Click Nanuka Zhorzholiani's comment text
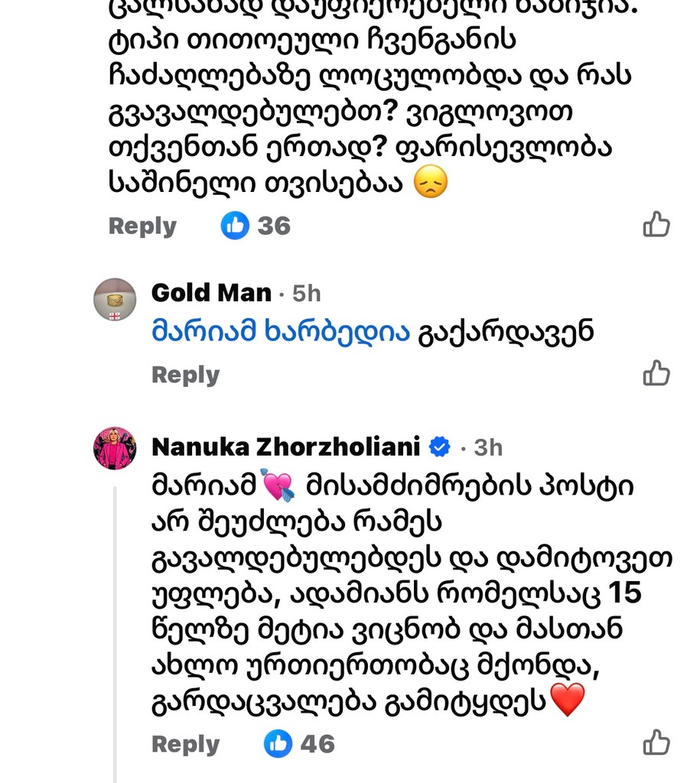This screenshot has width=700, height=783. click(398, 593)
